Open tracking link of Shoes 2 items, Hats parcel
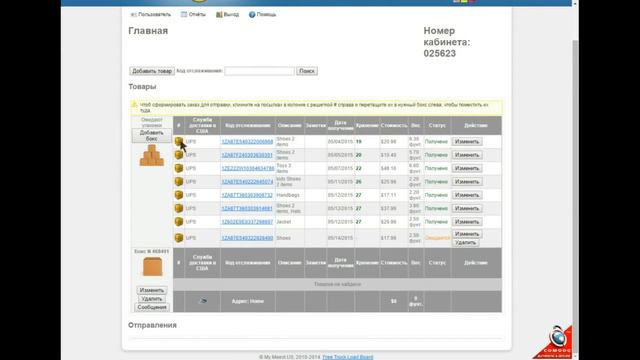The width and height of the screenshot is (640, 360). click(x=247, y=208)
